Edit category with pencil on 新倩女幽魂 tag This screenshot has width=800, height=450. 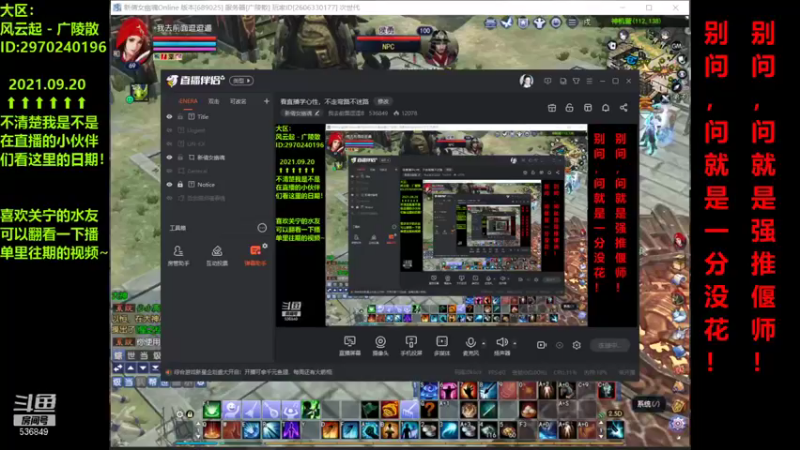click(x=317, y=113)
